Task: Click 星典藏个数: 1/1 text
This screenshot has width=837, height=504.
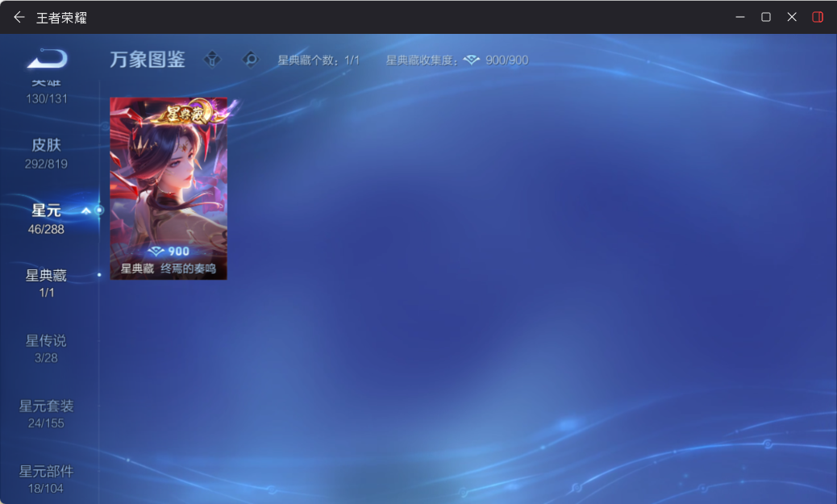Action: (319, 60)
